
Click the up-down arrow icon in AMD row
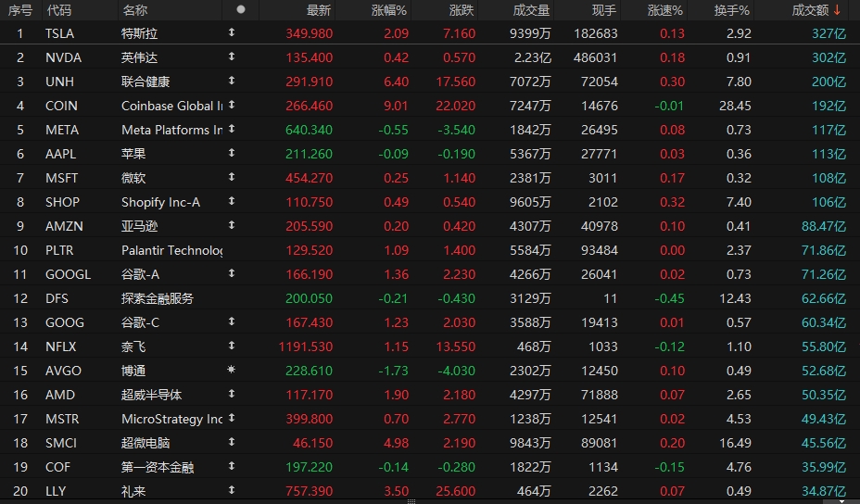[x=232, y=394]
